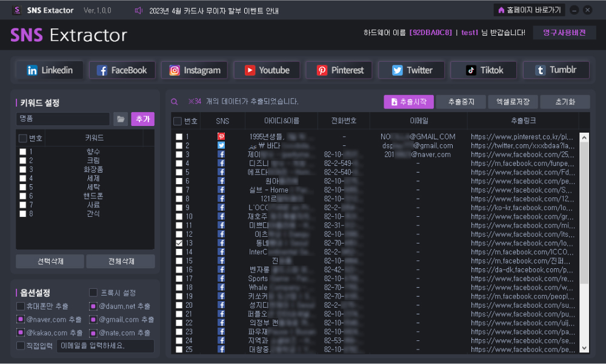Click 홈페이지 바로가기 button
This screenshot has height=364, width=606.
[x=529, y=10]
